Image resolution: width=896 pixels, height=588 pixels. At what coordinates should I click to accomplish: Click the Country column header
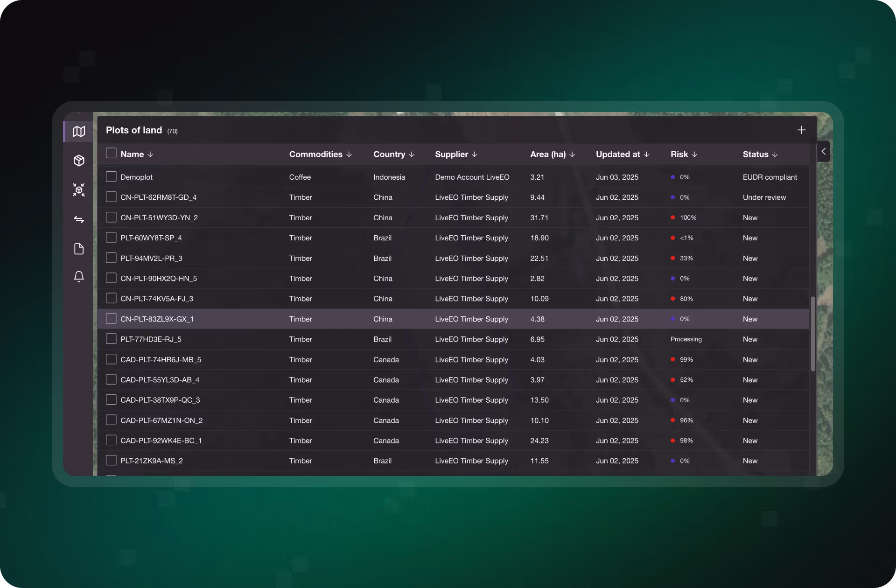(x=389, y=154)
